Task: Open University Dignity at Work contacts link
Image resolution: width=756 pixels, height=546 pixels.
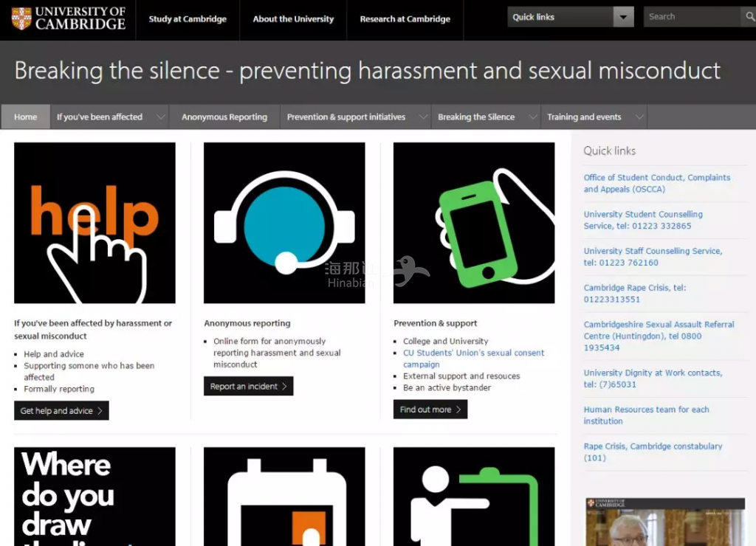Action: click(x=653, y=379)
